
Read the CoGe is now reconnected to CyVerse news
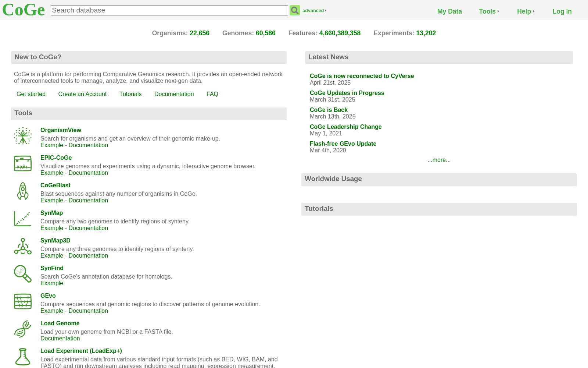tap(362, 76)
